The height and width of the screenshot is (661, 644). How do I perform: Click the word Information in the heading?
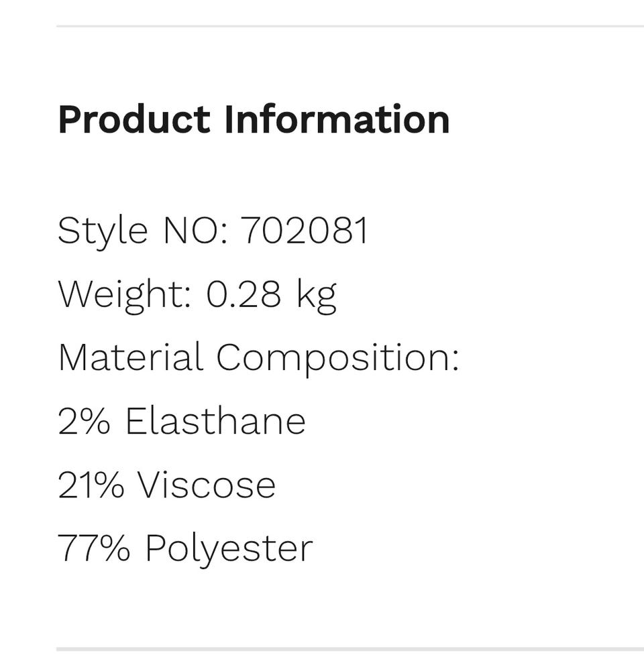tap(337, 119)
